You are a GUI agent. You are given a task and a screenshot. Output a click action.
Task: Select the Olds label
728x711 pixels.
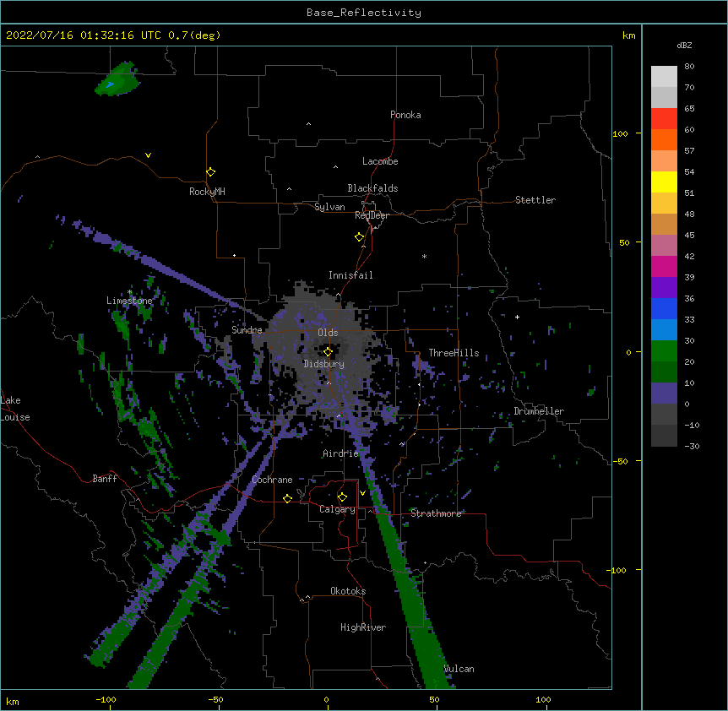click(x=328, y=333)
